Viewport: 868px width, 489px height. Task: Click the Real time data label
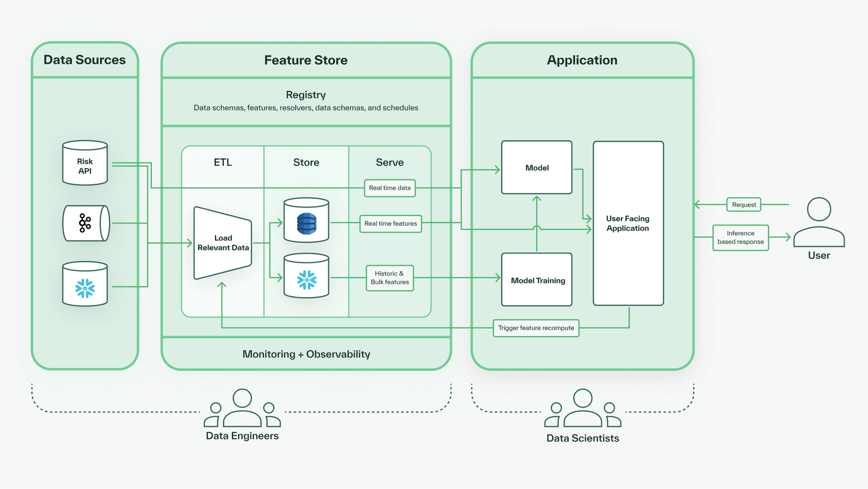(390, 188)
